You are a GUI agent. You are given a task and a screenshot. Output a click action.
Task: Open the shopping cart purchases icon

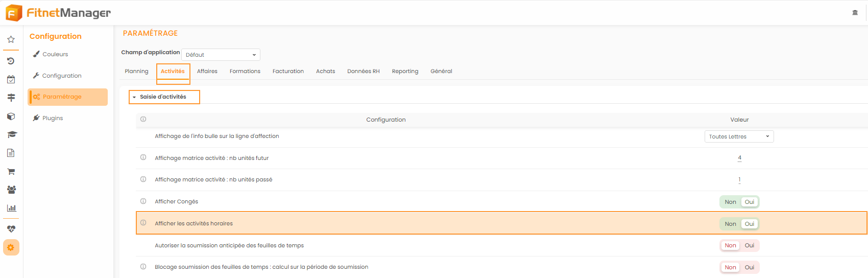tap(11, 171)
